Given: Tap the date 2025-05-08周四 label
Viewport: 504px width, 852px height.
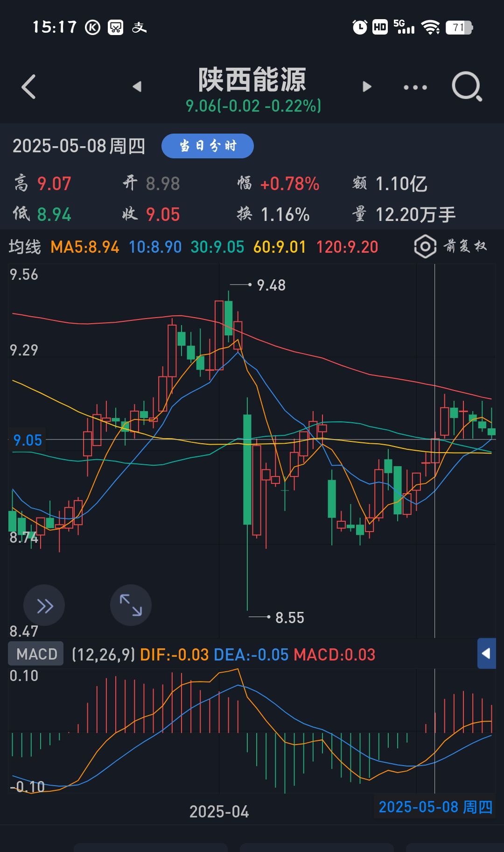Looking at the screenshot, I should [x=78, y=146].
